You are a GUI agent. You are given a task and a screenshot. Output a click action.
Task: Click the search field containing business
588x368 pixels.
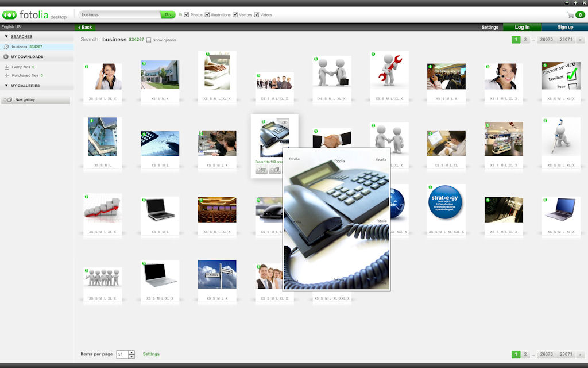pyautogui.click(x=119, y=15)
